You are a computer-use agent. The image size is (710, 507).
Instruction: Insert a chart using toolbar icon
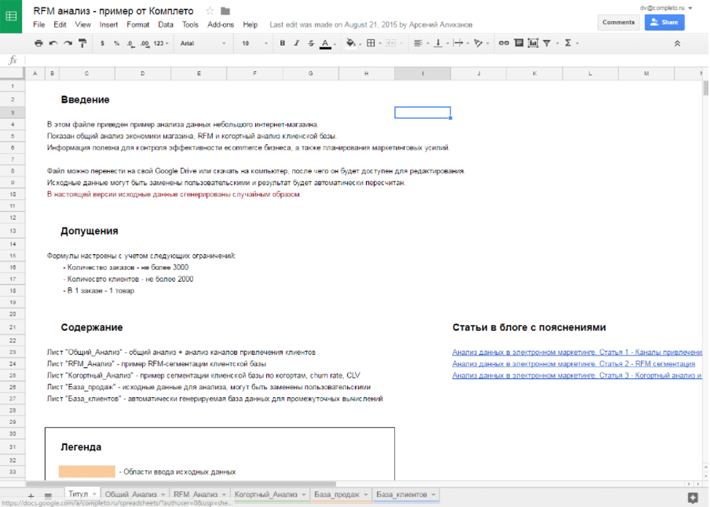point(533,43)
